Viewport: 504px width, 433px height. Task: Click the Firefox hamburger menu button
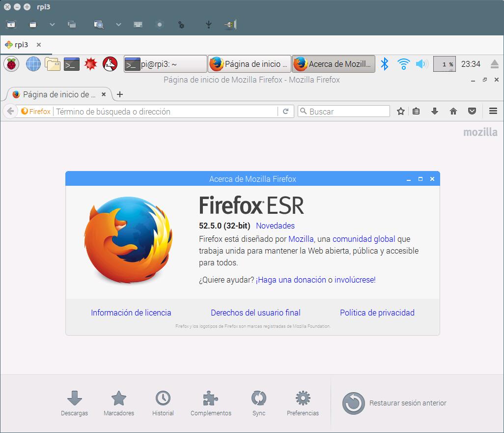click(493, 112)
